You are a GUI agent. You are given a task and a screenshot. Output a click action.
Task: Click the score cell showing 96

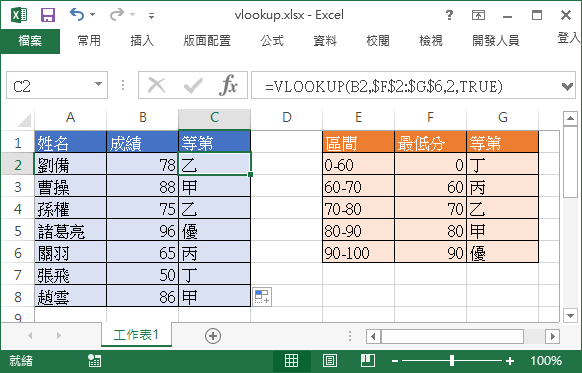[x=143, y=230]
